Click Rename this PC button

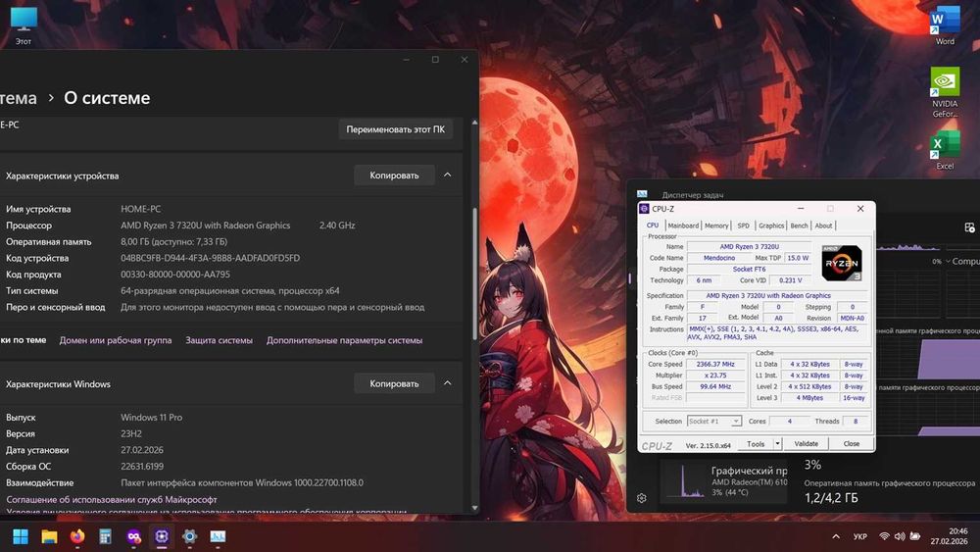tap(396, 129)
